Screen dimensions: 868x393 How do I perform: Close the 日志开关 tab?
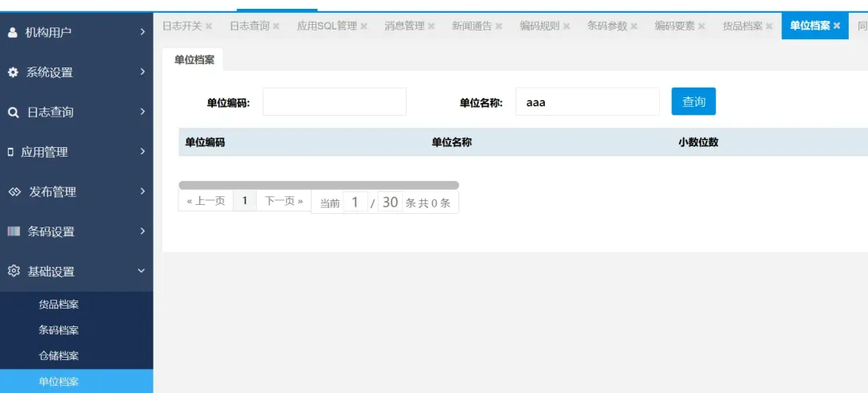(x=209, y=26)
